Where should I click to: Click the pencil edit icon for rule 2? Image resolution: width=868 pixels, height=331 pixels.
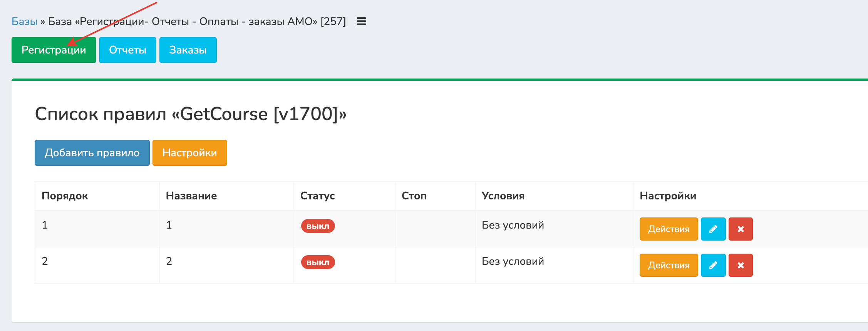coord(713,265)
